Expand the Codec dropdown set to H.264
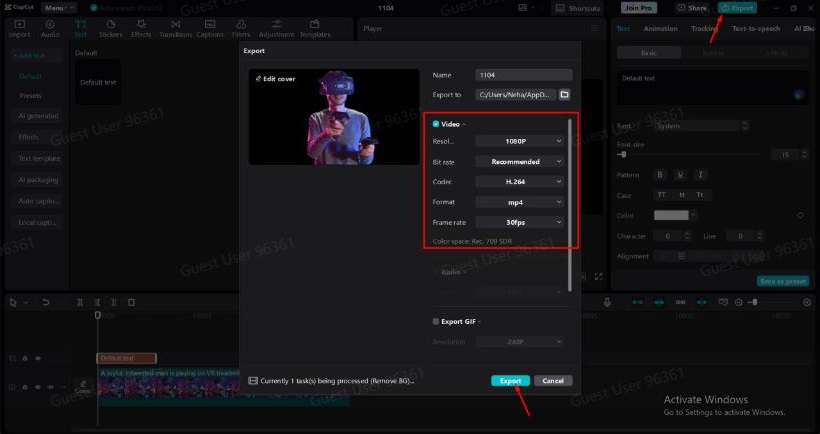 (x=520, y=182)
